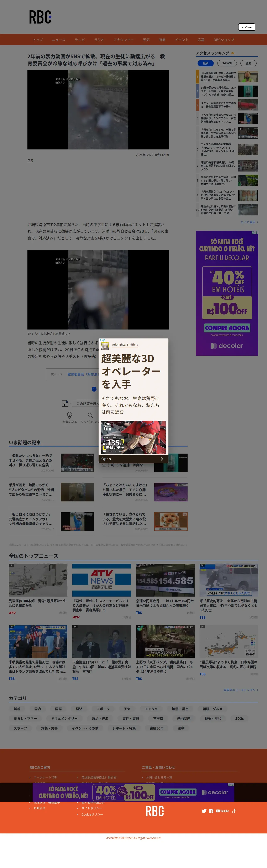Select the 最新 ranking tab
Image resolution: width=267 pixels, height=868 pixels.
pyautogui.click(x=206, y=63)
